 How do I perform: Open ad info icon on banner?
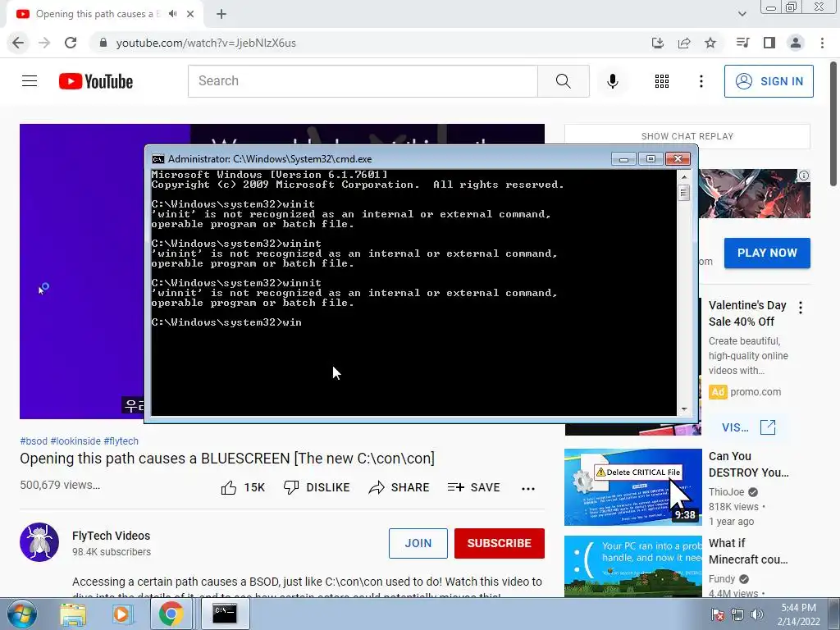[804, 176]
